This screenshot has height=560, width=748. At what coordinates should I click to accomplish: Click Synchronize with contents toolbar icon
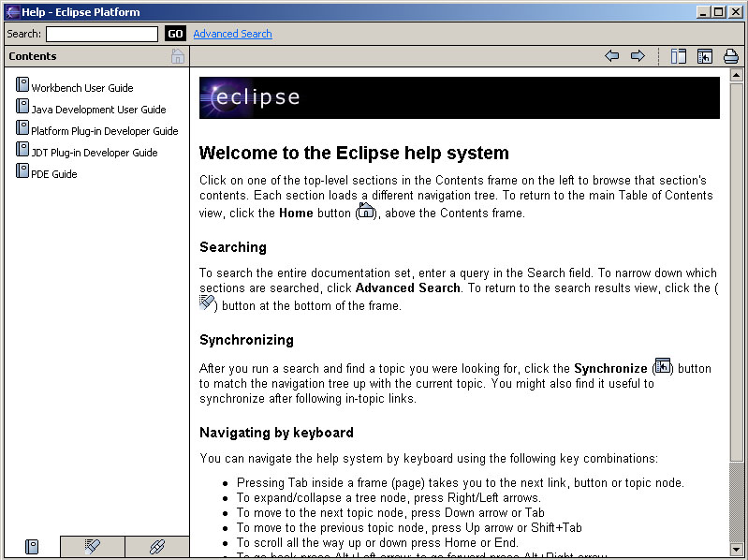705,56
